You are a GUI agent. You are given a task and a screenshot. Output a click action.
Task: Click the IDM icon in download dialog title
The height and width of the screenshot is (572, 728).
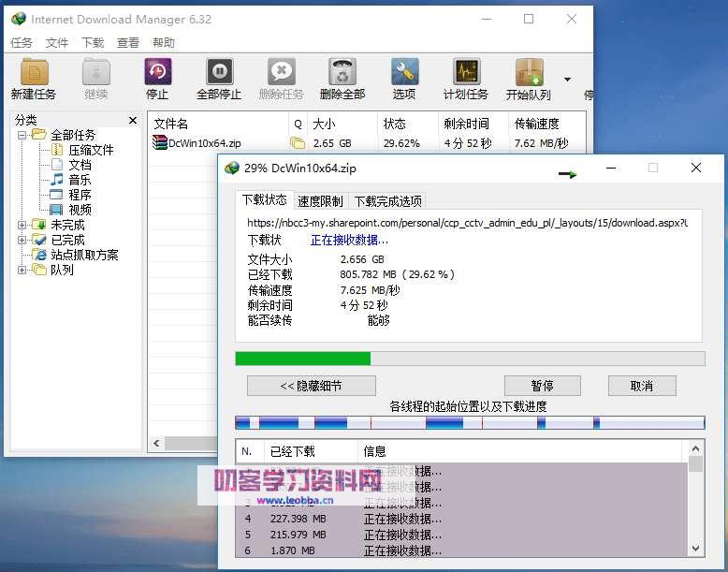pyautogui.click(x=232, y=169)
